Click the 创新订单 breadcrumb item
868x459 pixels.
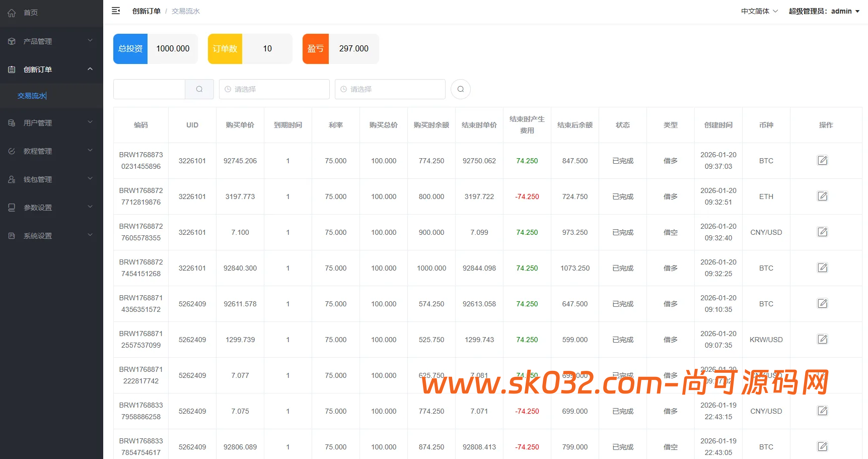(x=146, y=11)
